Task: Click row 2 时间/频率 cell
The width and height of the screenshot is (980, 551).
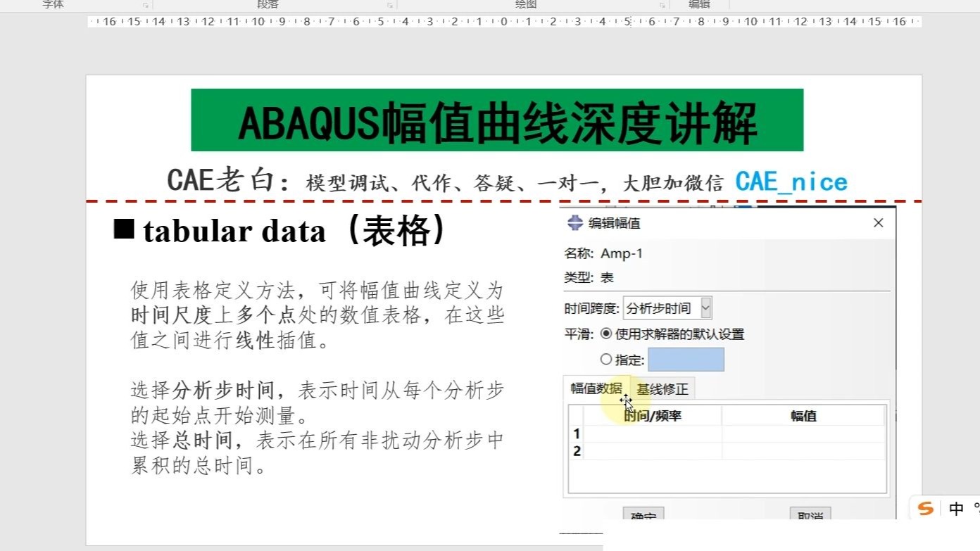Action: tap(653, 451)
